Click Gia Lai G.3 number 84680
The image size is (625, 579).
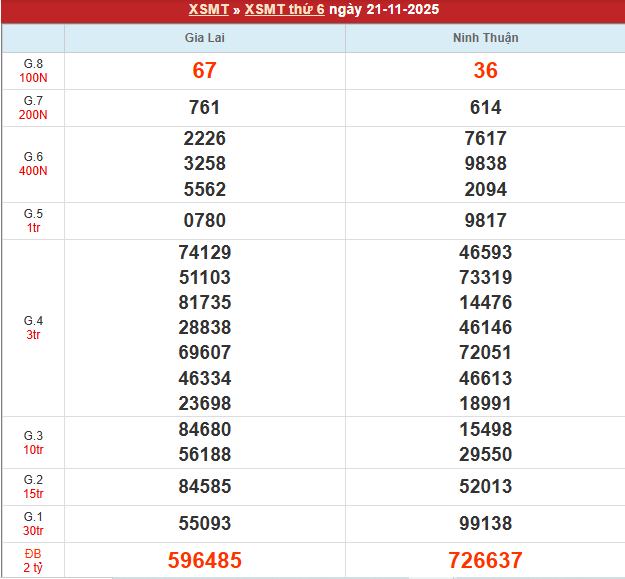click(x=204, y=430)
